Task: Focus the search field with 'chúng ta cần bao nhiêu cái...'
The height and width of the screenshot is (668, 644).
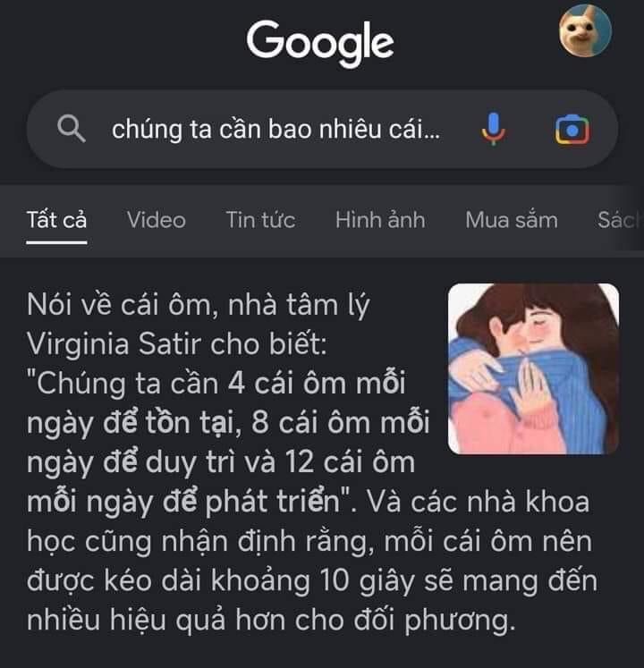Action: click(322, 129)
